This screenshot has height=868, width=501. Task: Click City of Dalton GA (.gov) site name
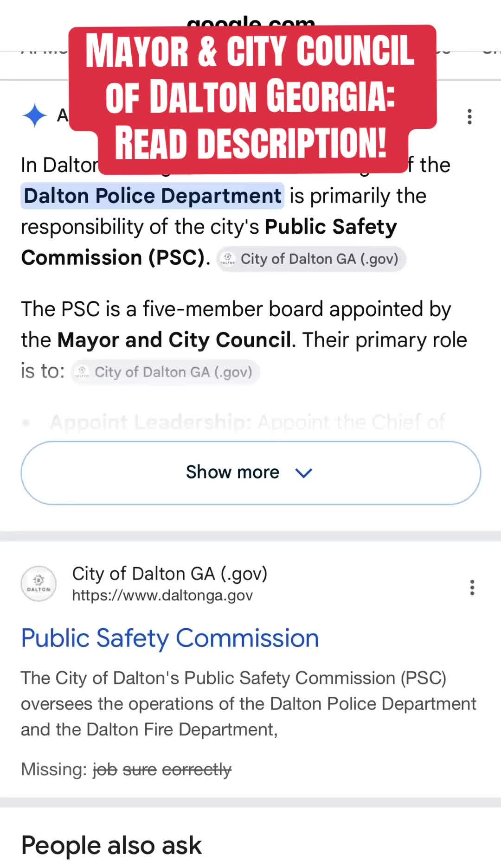tap(170, 574)
